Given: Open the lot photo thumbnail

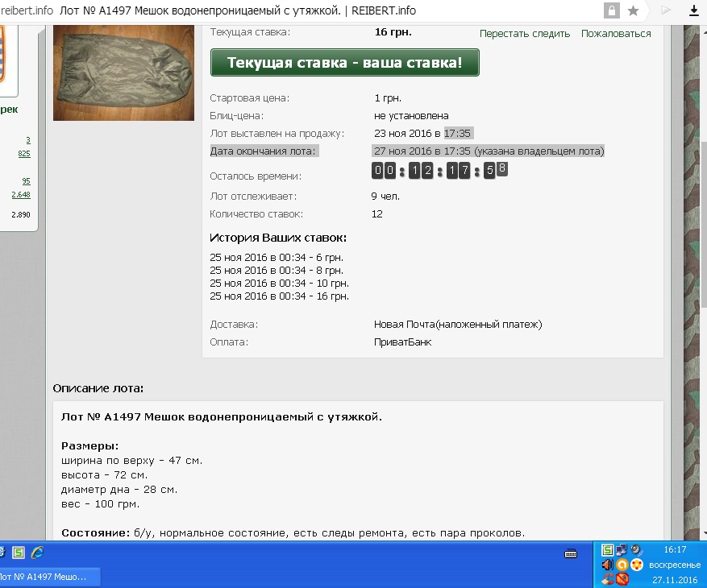Looking at the screenshot, I should [x=123, y=73].
